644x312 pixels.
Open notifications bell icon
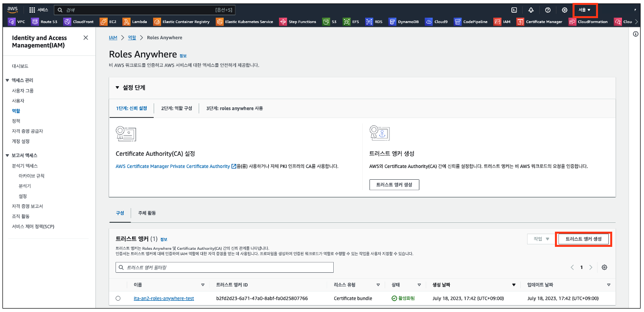[x=531, y=10]
